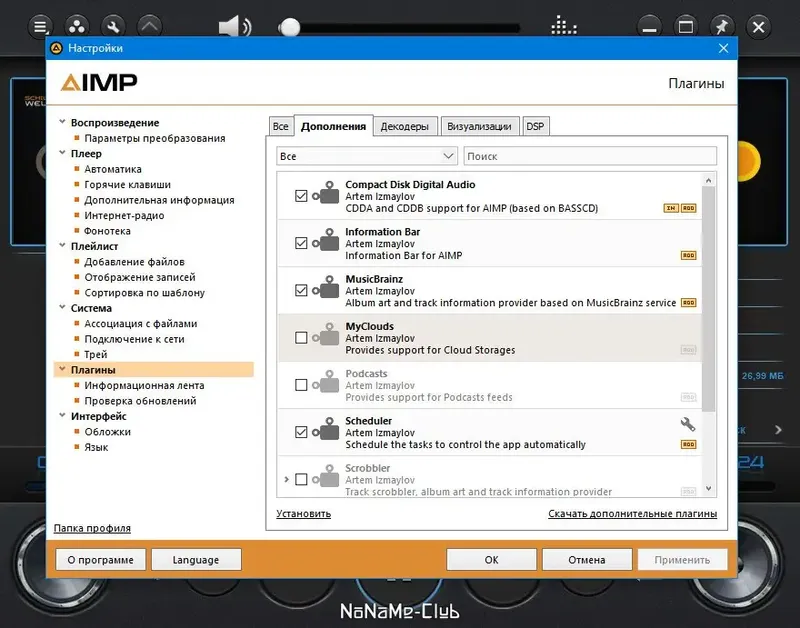Open the 'Все' plugin filter dropdown
Screen dimensions: 800x628
click(366, 156)
